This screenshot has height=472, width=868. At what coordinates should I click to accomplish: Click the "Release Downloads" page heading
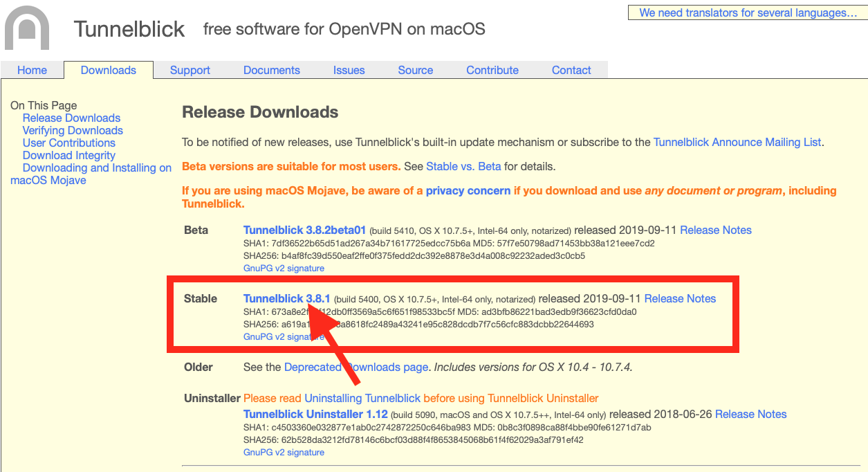pyautogui.click(x=260, y=112)
